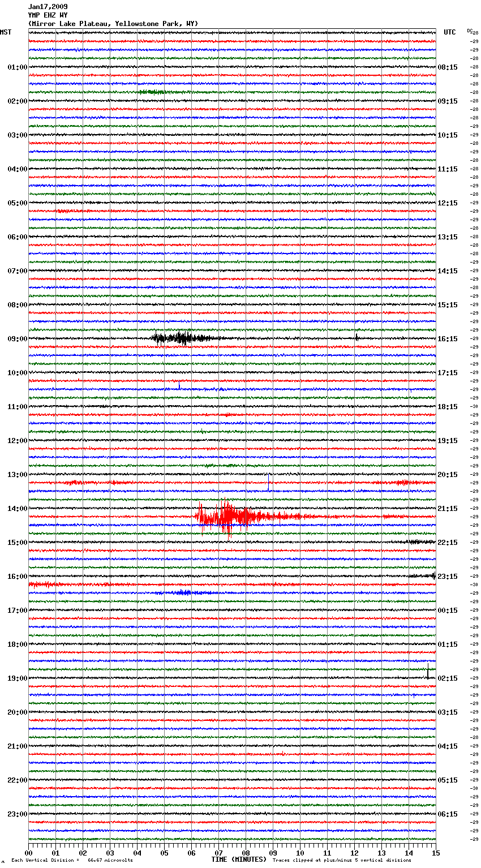This screenshot has height=868, width=481.
Task: Click the 18:00 MST time label
Action: point(17,644)
